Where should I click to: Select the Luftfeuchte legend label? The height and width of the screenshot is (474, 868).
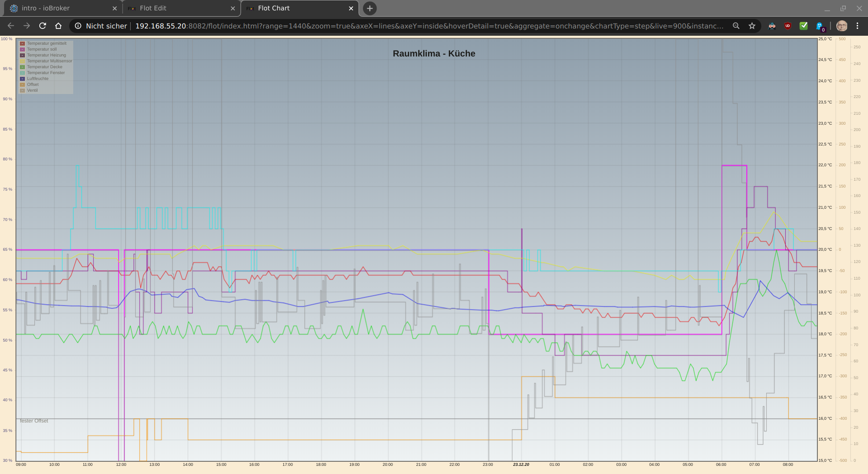38,79
